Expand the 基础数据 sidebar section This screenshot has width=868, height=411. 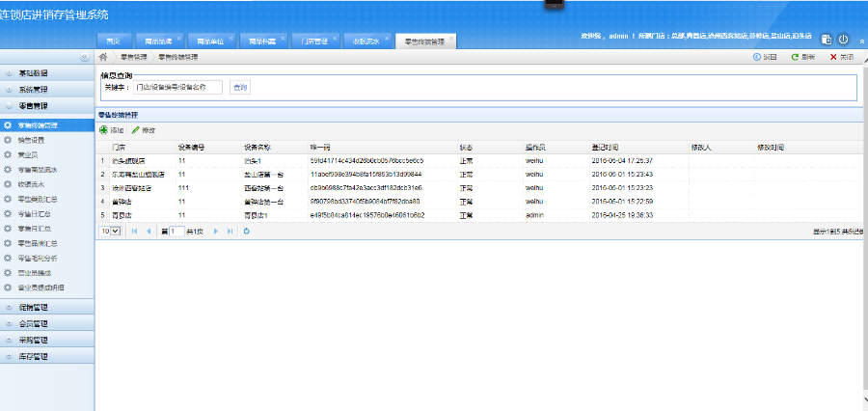pyautogui.click(x=40, y=73)
